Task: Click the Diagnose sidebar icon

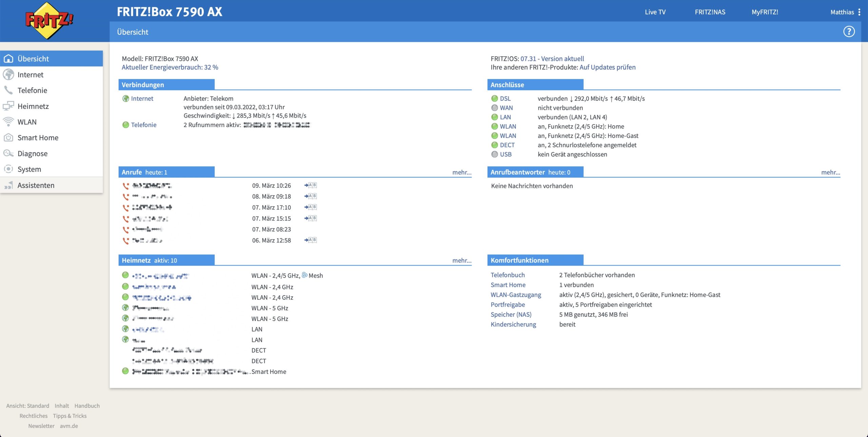Action: 8,153
